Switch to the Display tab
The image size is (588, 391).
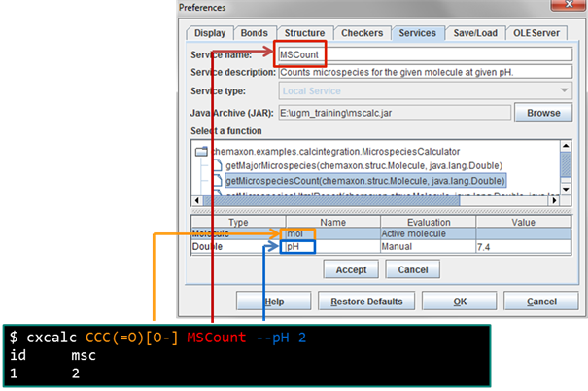(x=209, y=33)
